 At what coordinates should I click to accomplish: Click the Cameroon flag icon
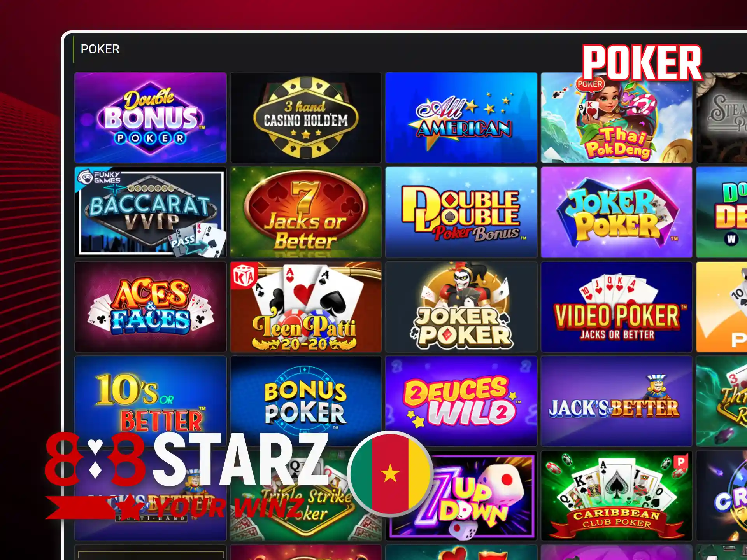(390, 474)
